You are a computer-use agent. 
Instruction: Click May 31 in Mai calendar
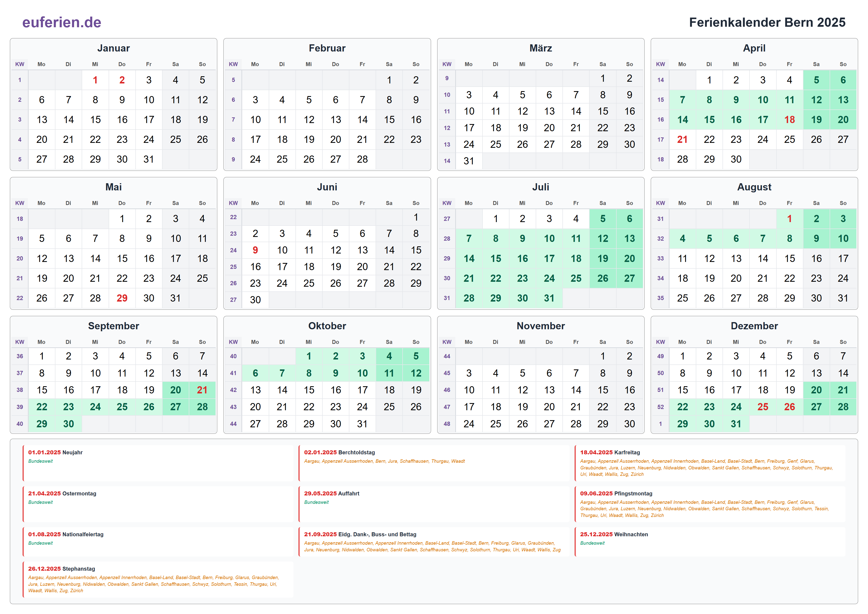[x=175, y=298]
